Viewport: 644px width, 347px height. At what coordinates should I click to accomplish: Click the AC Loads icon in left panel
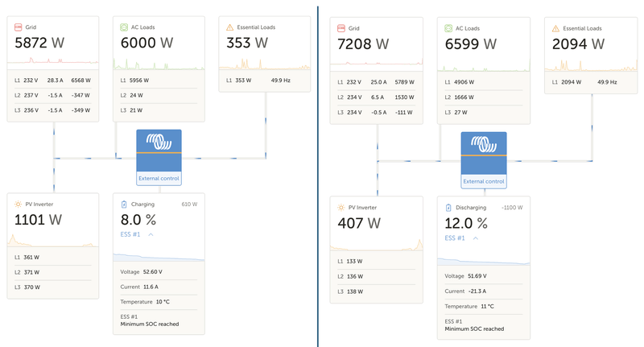pos(124,27)
